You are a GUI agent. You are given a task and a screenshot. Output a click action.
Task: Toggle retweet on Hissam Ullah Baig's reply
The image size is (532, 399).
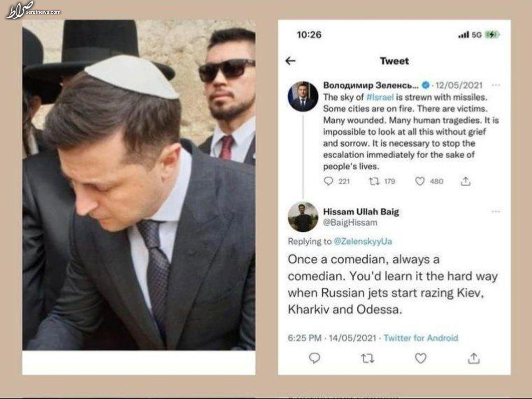point(368,358)
